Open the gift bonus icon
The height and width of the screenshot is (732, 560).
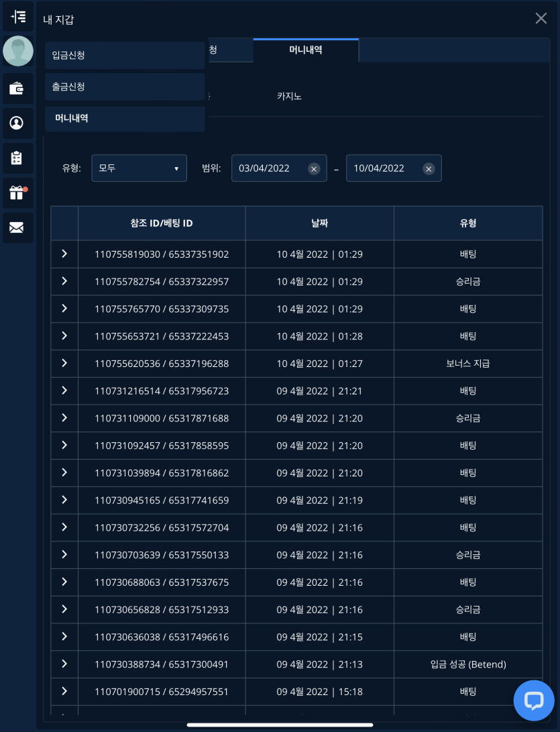tap(17, 193)
